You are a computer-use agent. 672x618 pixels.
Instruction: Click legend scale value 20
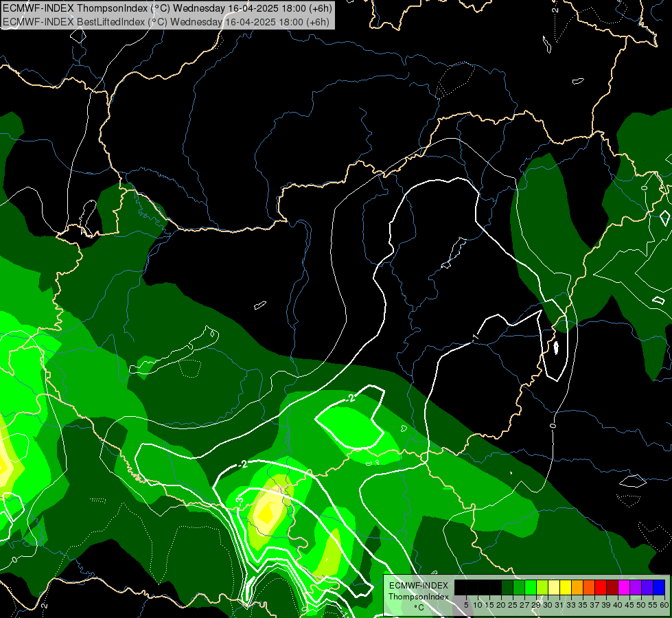coord(501,605)
